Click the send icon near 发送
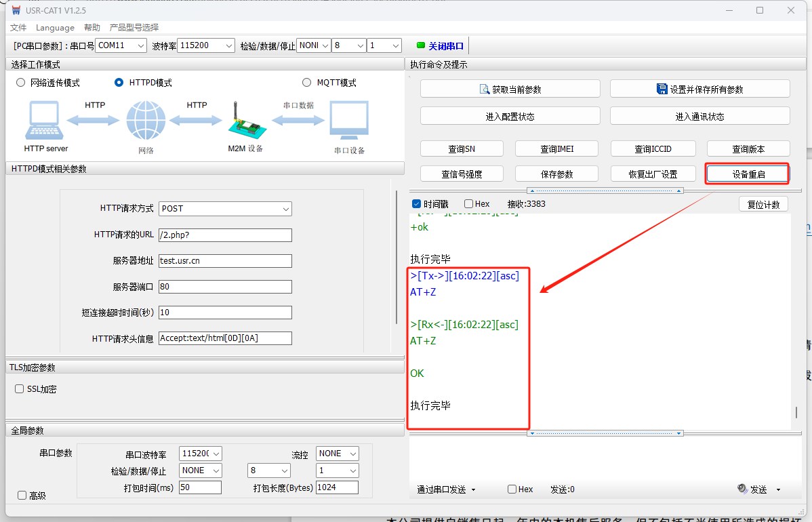Image resolution: width=812 pixels, height=522 pixels. [x=742, y=489]
